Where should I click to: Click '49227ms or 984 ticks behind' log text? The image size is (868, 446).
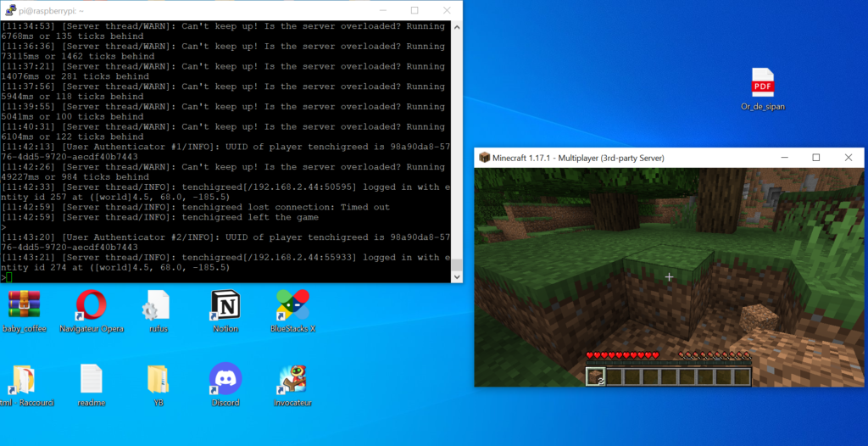pos(75,176)
